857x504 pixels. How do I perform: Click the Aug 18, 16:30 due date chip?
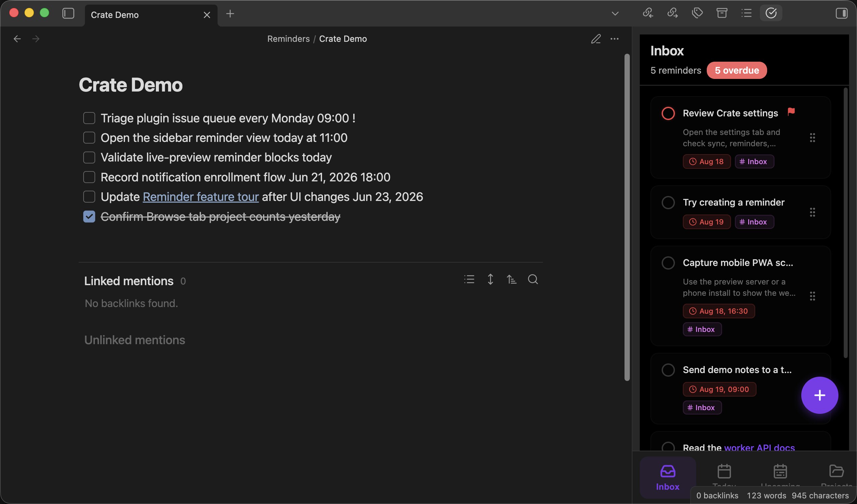pyautogui.click(x=719, y=311)
